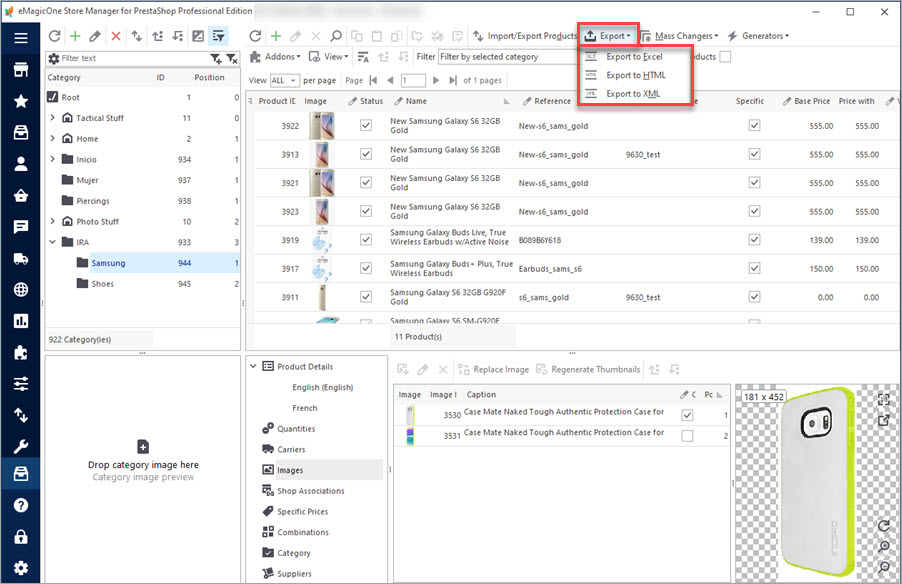Choose Export to Excel
902x584 pixels.
(x=635, y=56)
